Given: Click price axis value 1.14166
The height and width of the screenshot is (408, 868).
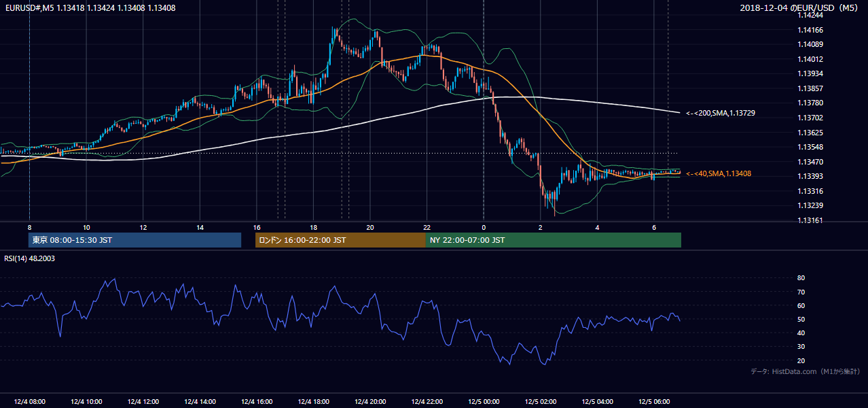Looking at the screenshot, I should (x=810, y=30).
